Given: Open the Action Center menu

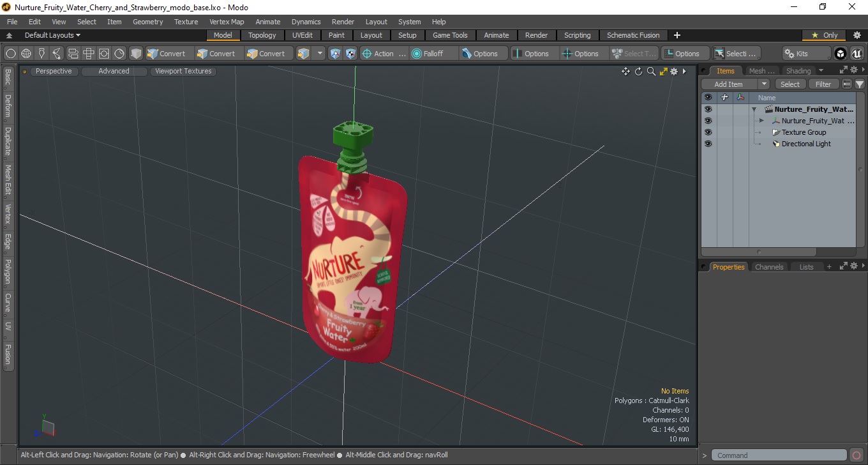Looking at the screenshot, I should 384,54.
